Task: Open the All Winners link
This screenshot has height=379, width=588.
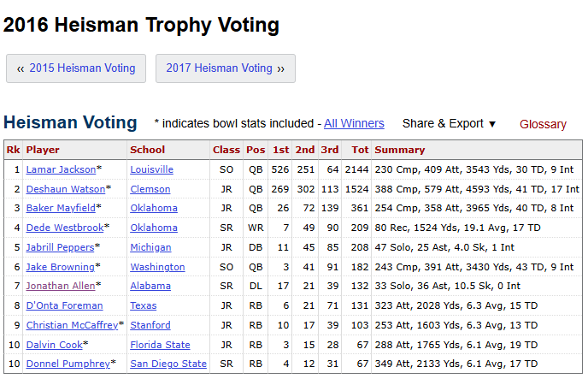Action: tap(354, 123)
